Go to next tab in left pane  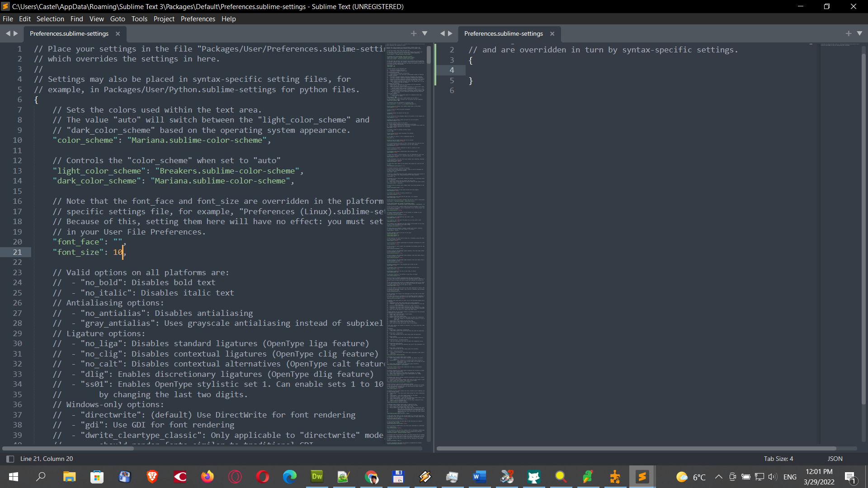coord(16,33)
